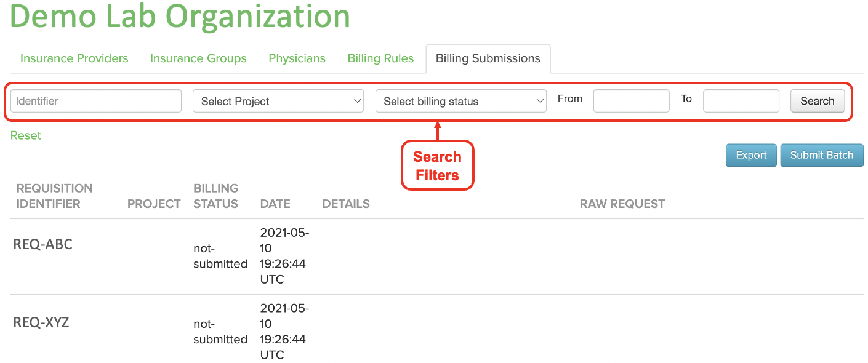Switch to the Insurance Groups tab
This screenshot has height=363, width=868.
tap(198, 58)
